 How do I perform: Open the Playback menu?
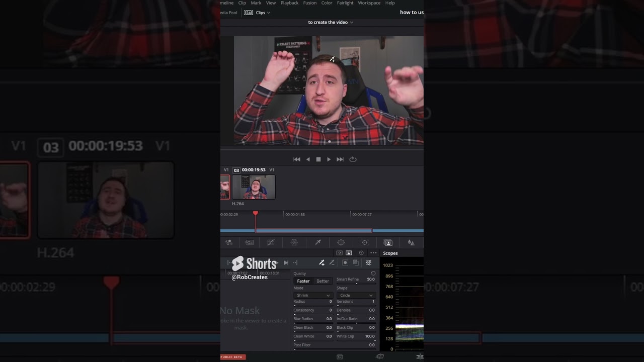pos(290,3)
